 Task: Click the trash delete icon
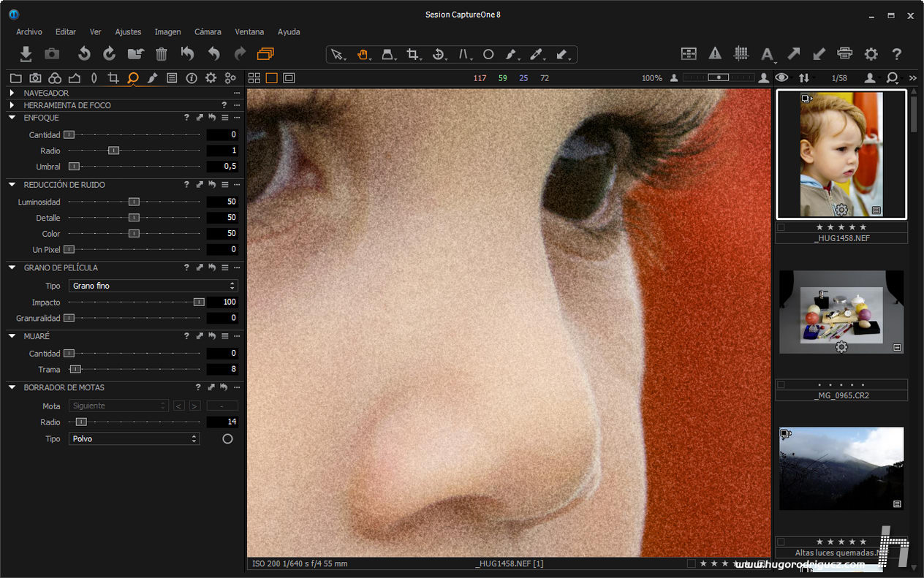tap(162, 54)
